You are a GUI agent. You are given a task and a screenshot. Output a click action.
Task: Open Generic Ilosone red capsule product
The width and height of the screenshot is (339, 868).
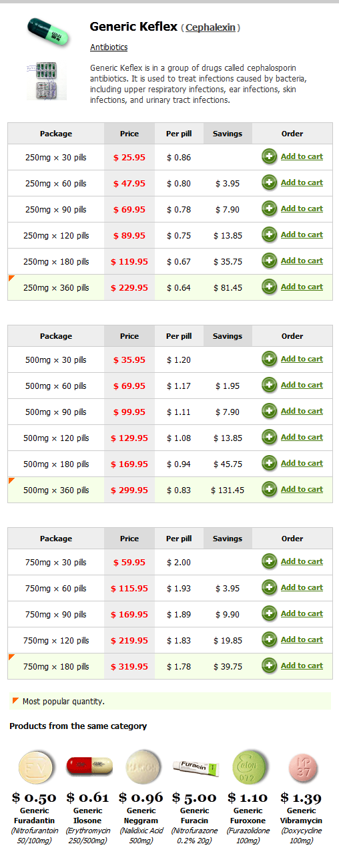pos(89,766)
